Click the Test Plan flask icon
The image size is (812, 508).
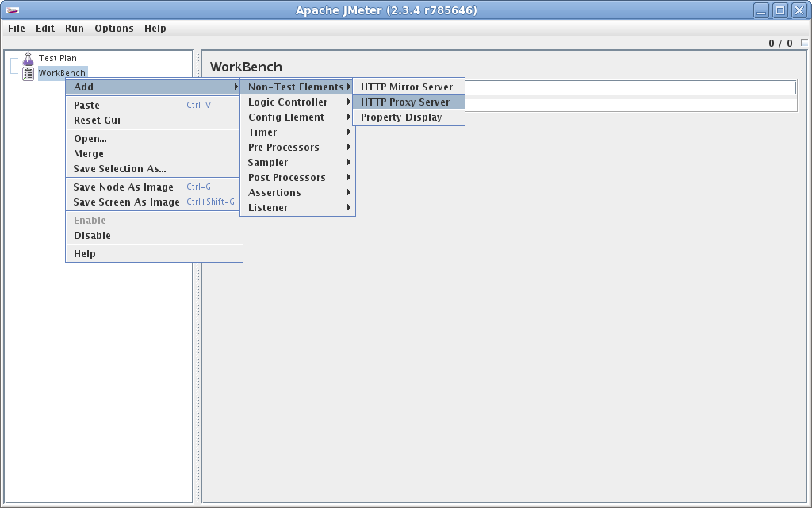[x=28, y=59]
